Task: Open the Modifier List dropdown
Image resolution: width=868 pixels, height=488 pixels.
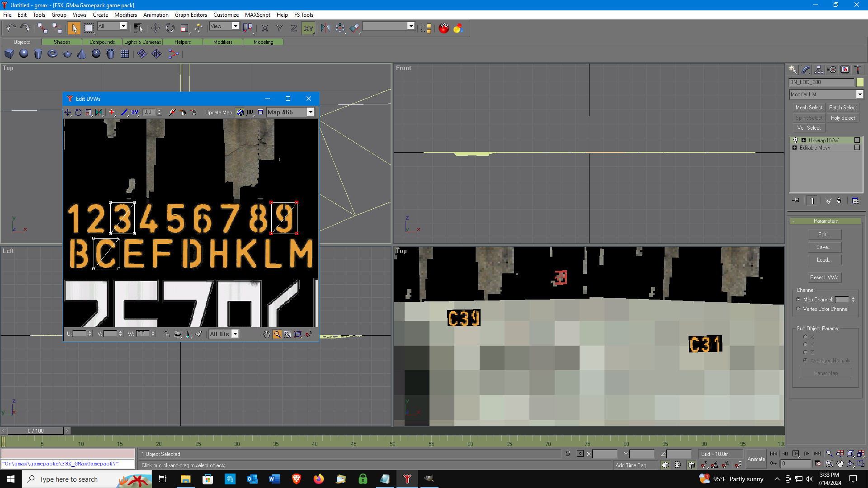Action: pyautogui.click(x=826, y=94)
